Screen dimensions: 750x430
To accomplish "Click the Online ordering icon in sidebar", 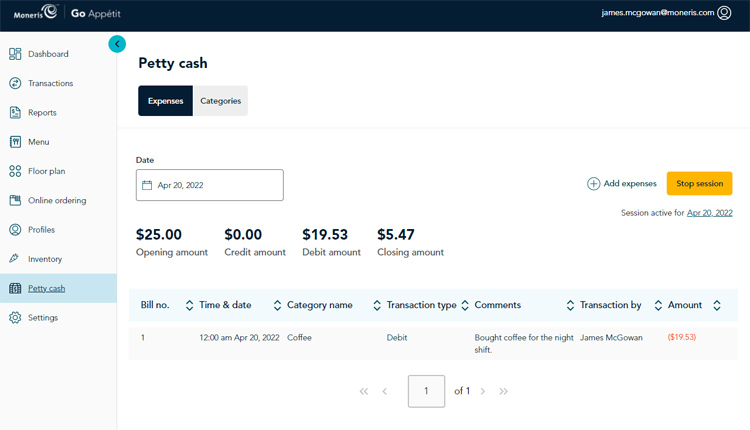I will coord(15,200).
